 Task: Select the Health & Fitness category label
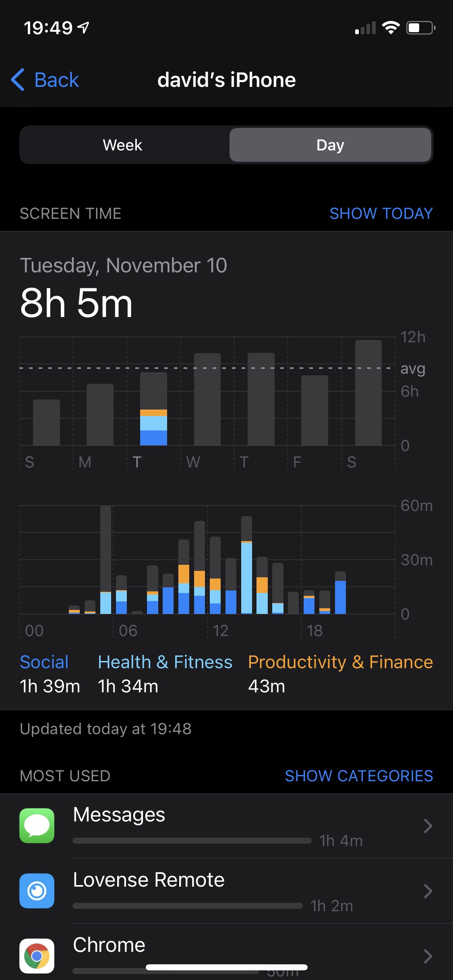165,662
